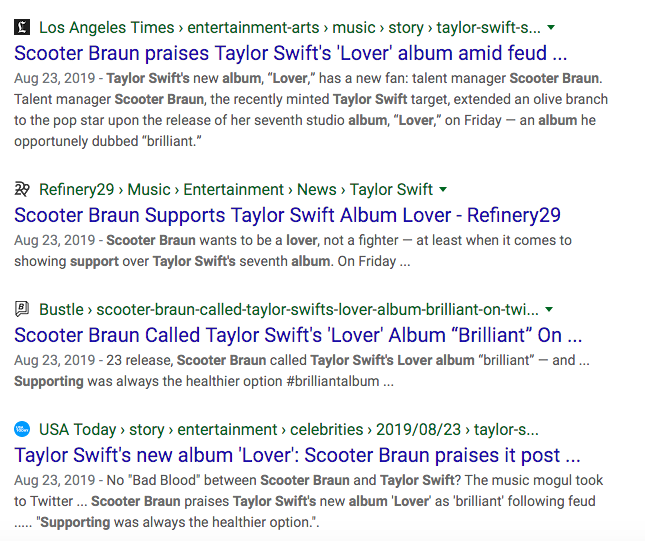Click the snippet text 'No "Bad Blood" between Scooter Braun'
Image resolution: width=645 pixels, height=541 pixels.
pyautogui.click(x=228, y=480)
